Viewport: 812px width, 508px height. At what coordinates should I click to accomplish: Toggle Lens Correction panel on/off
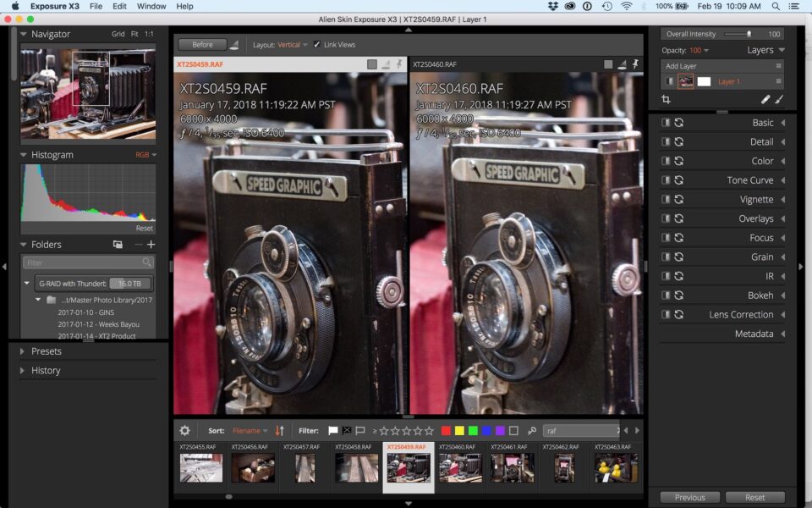(666, 314)
